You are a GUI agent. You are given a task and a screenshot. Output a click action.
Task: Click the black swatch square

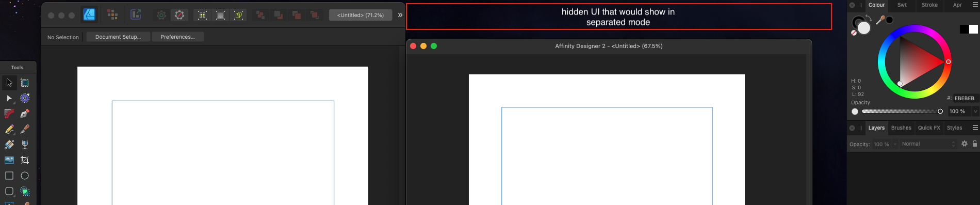click(964, 29)
